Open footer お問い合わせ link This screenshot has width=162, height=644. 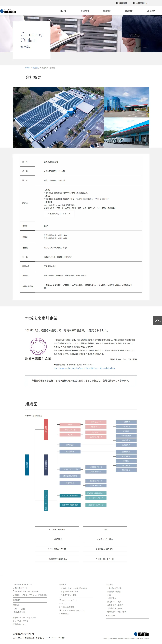(x=111, y=615)
